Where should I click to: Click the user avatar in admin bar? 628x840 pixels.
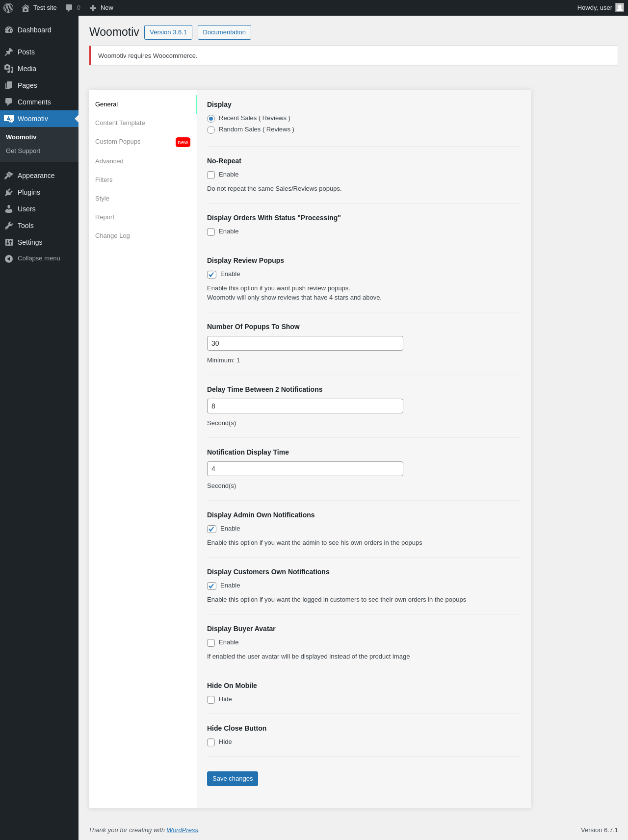click(x=620, y=7)
